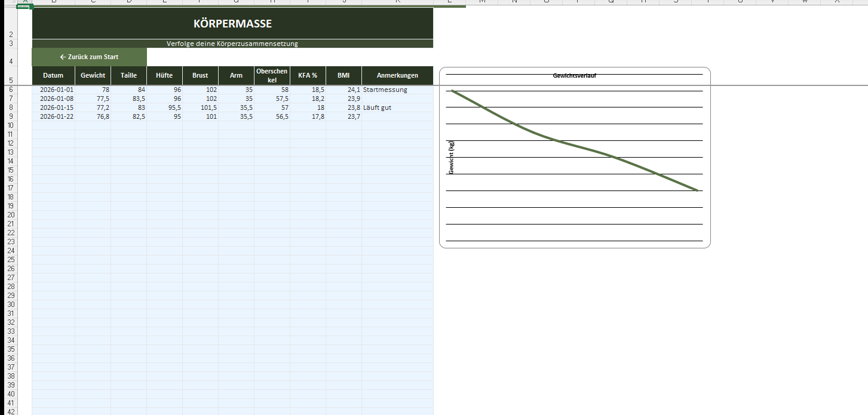Click the Zurück zum Start button
The image size is (868, 415).
point(89,57)
